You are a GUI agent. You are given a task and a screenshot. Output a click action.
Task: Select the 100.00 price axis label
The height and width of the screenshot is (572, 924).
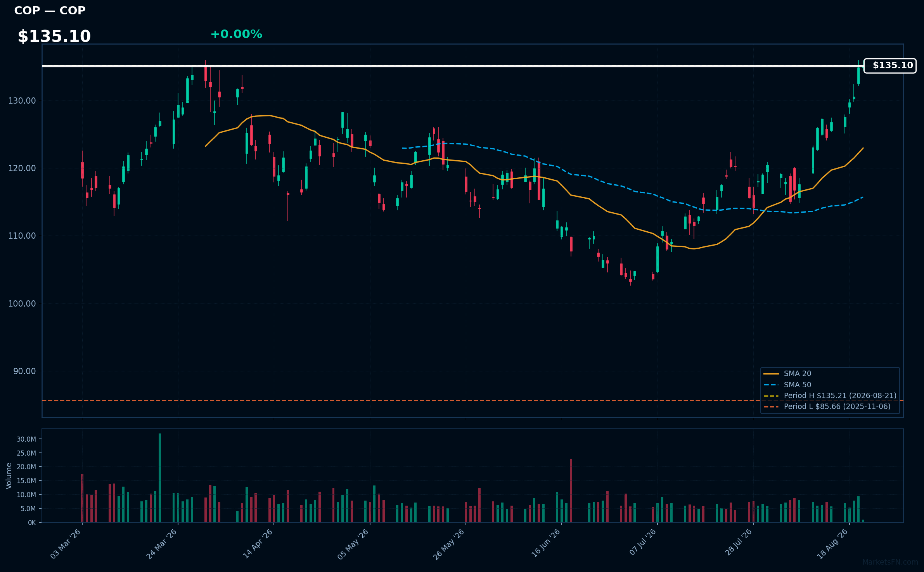tap(22, 303)
